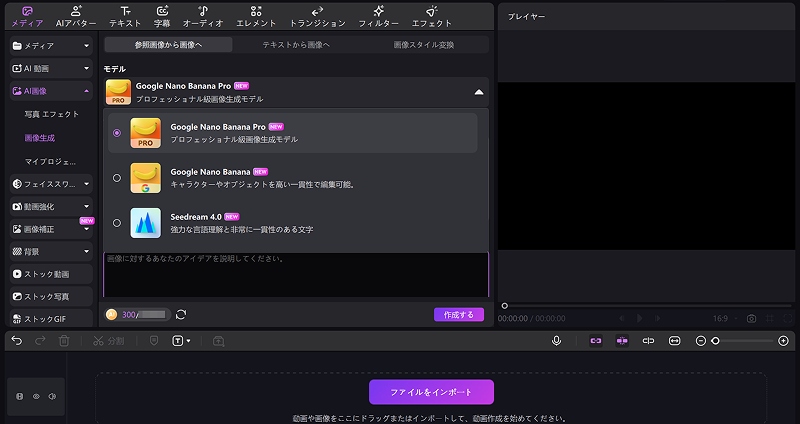Open 写真 エフェクト in sidebar
This screenshot has height=424, width=800.
point(52,114)
